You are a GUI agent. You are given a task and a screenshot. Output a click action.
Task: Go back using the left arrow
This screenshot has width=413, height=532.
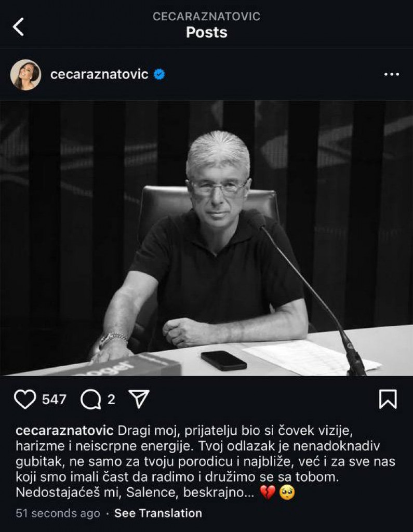[x=18, y=27]
